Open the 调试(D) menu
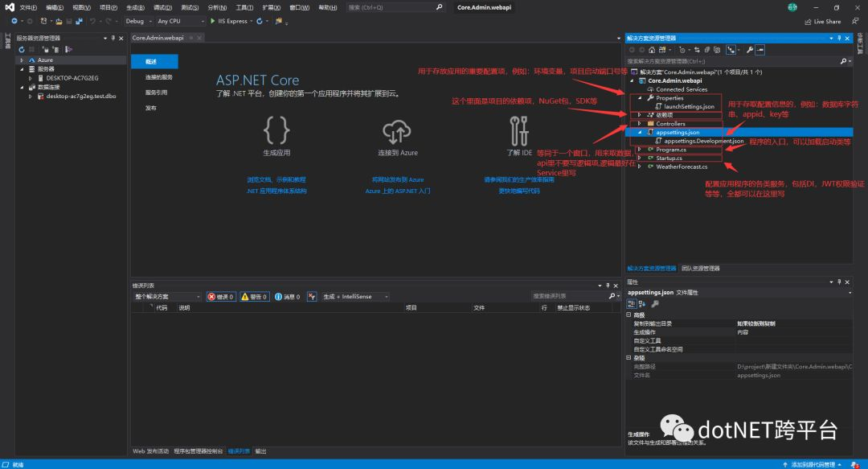Image resolution: width=868 pixels, height=469 pixels. pos(162,7)
